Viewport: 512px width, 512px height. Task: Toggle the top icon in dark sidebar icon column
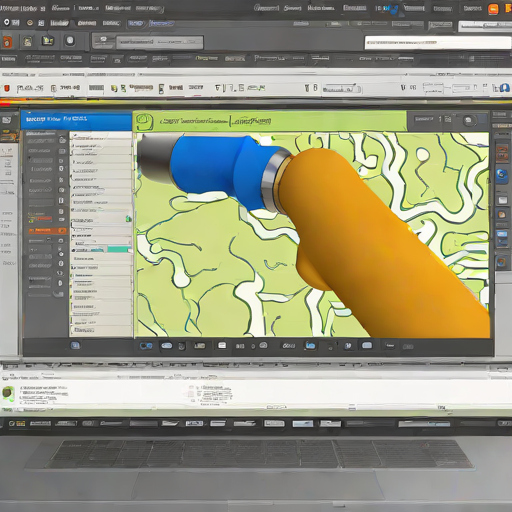[x=62, y=140]
